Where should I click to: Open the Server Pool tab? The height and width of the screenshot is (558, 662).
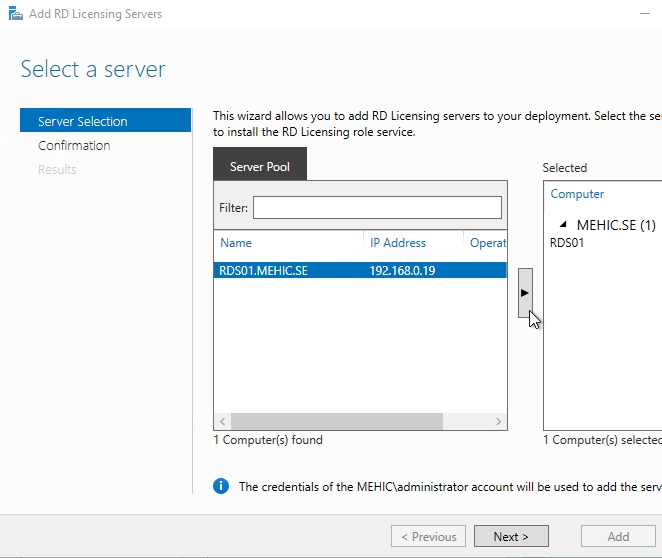point(260,166)
